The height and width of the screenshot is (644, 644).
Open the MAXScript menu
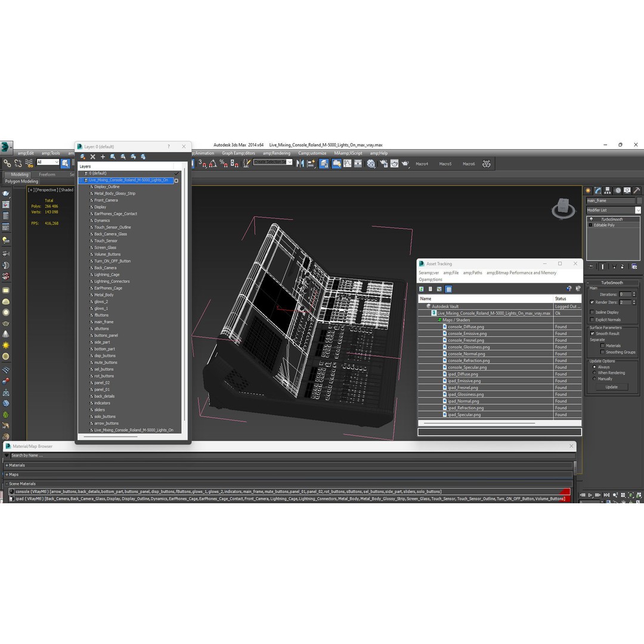pyautogui.click(x=348, y=153)
